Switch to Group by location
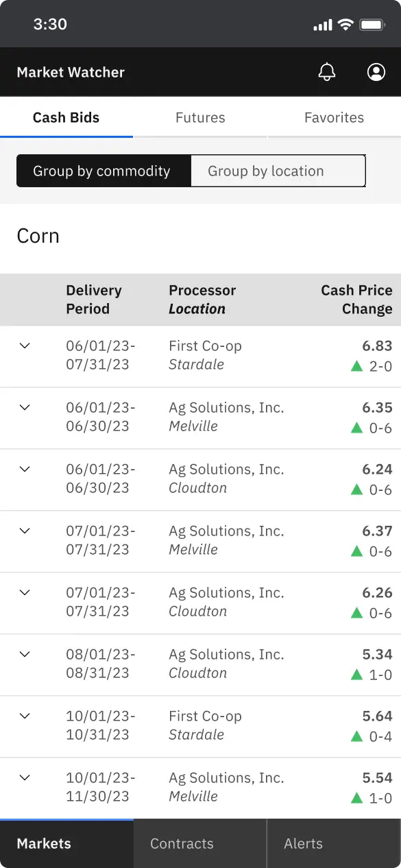Image resolution: width=401 pixels, height=868 pixels. tap(278, 171)
